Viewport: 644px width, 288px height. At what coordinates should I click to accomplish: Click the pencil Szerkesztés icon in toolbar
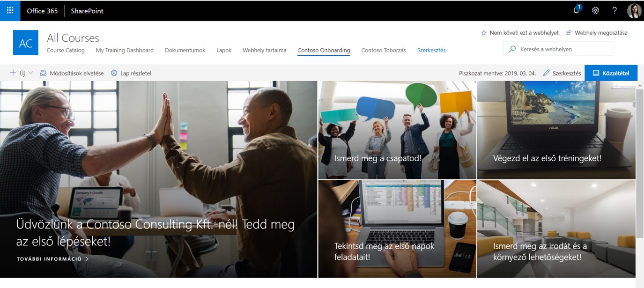[546, 73]
